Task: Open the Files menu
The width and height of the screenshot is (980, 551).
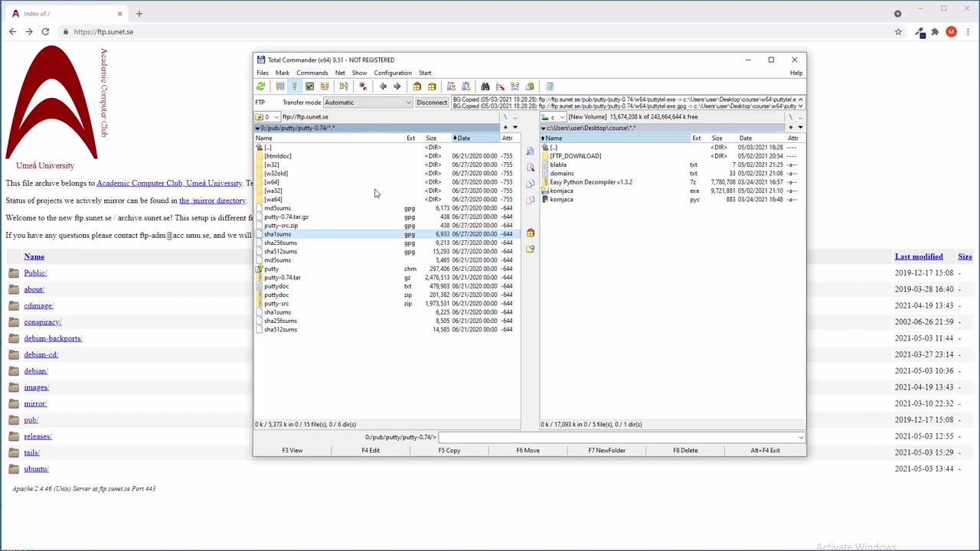Action: click(263, 73)
